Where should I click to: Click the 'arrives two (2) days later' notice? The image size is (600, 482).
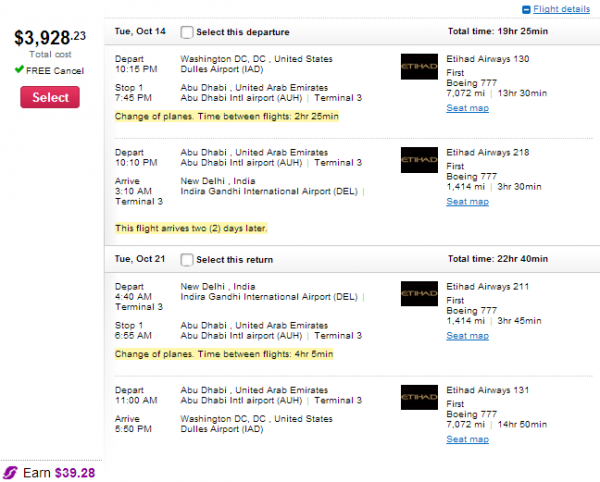click(x=192, y=228)
